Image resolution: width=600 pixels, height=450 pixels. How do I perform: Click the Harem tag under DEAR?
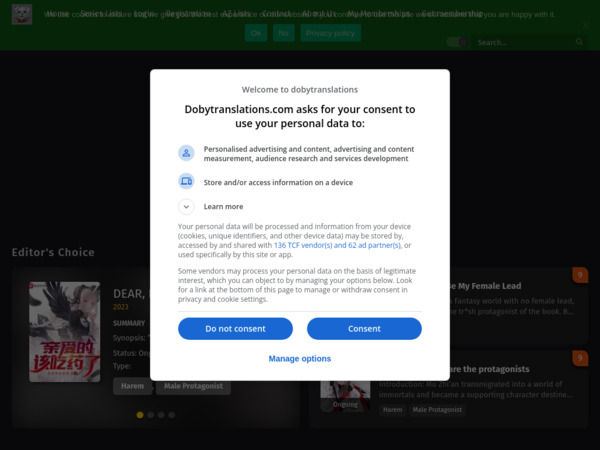coord(132,386)
